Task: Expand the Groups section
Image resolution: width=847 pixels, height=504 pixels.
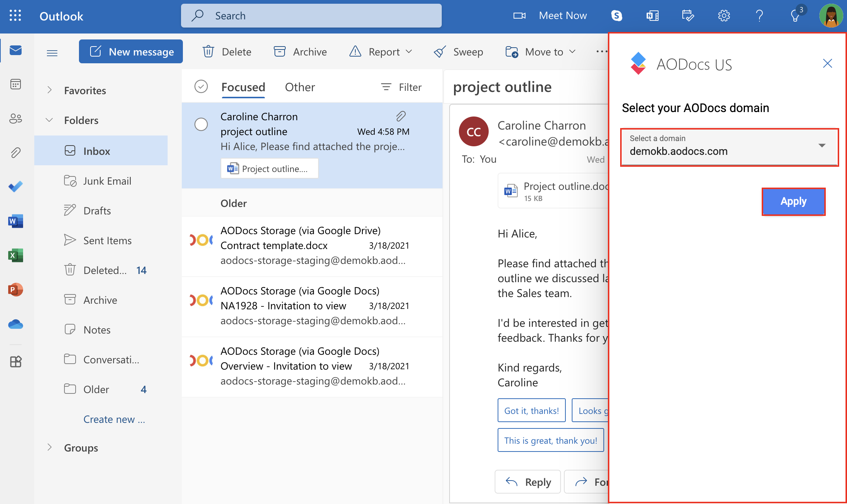Action: [49, 447]
